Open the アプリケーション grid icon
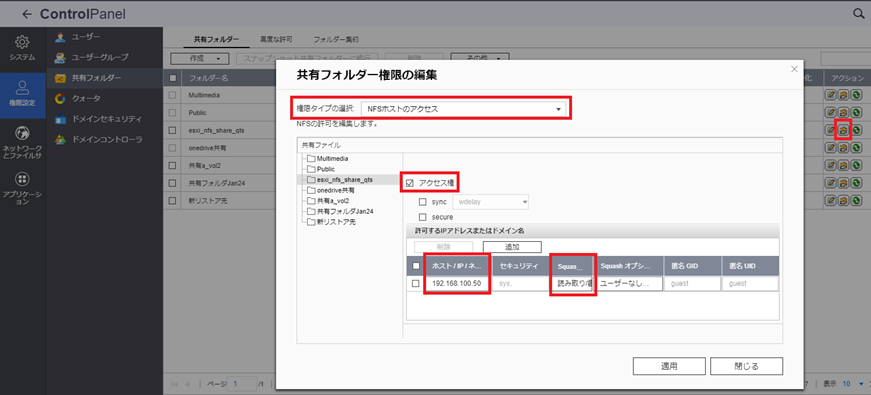Viewport: 871px width, 395px height. point(22,179)
